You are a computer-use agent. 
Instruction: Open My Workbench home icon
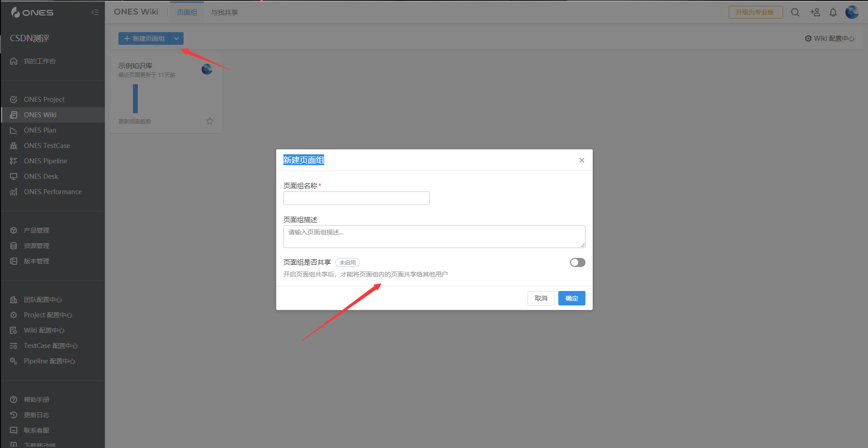[x=14, y=61]
